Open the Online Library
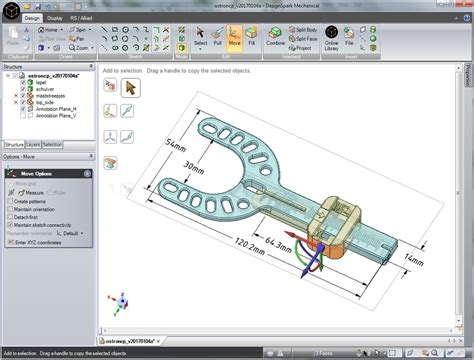This screenshot has width=474, height=360. 331,38
